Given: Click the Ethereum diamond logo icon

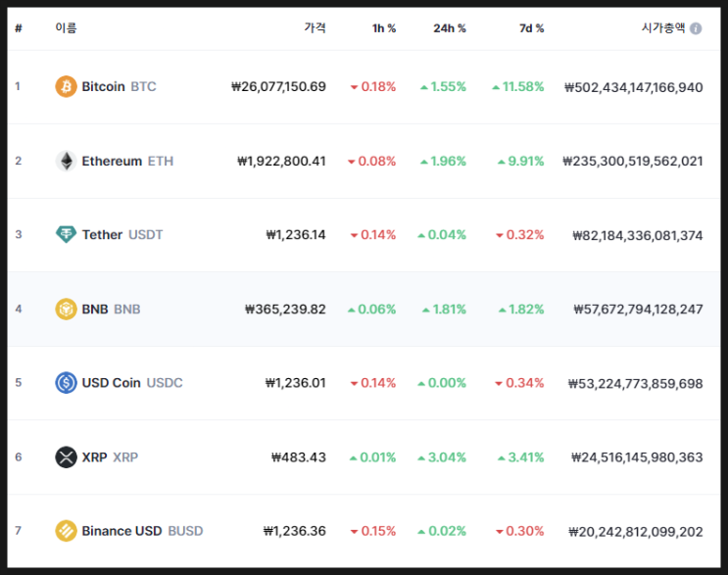Looking at the screenshot, I should [66, 161].
